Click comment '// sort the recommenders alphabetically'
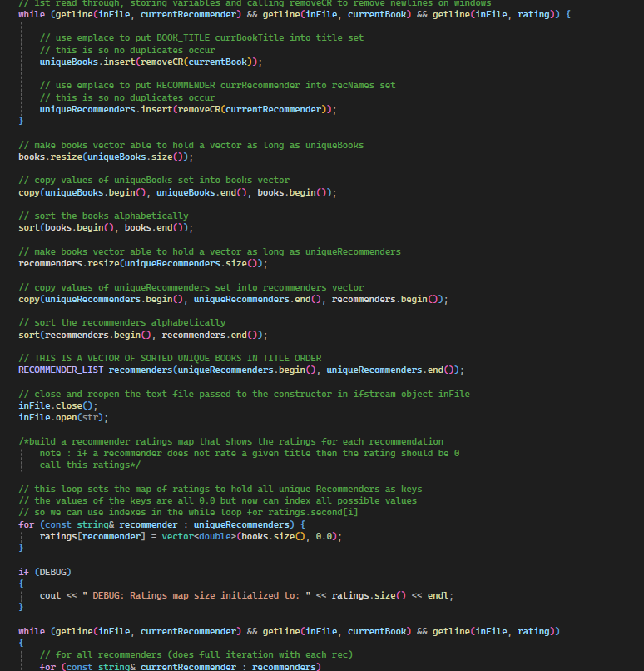The image size is (644, 671). pyautogui.click(x=121, y=323)
